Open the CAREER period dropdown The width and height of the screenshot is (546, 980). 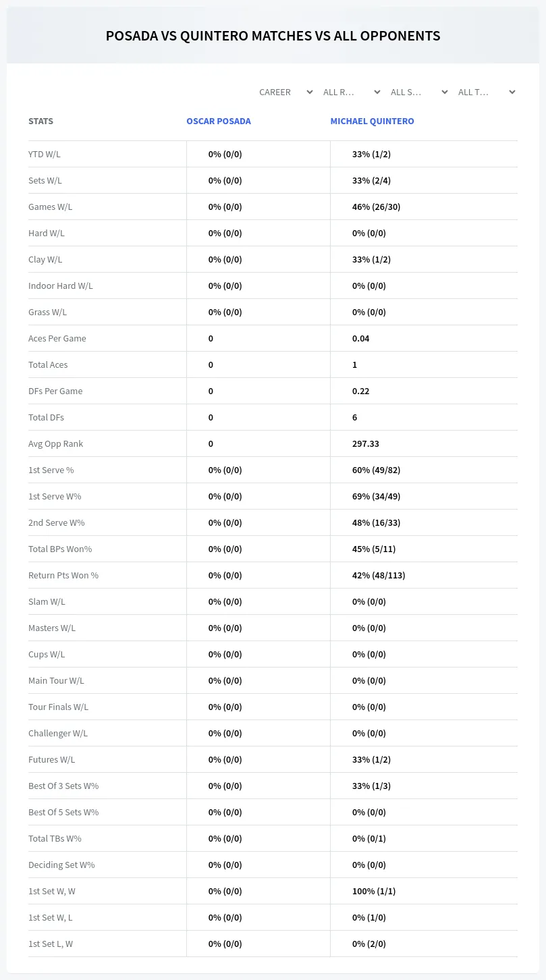[x=285, y=92]
